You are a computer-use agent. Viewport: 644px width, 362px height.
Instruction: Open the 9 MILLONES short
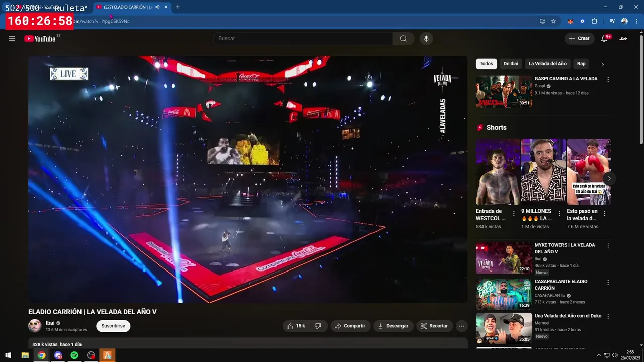pyautogui.click(x=543, y=171)
